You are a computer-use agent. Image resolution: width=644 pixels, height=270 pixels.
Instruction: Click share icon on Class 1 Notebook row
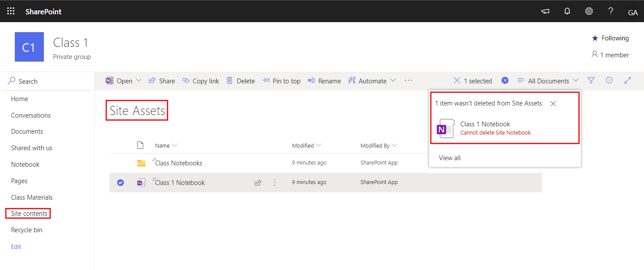point(258,183)
